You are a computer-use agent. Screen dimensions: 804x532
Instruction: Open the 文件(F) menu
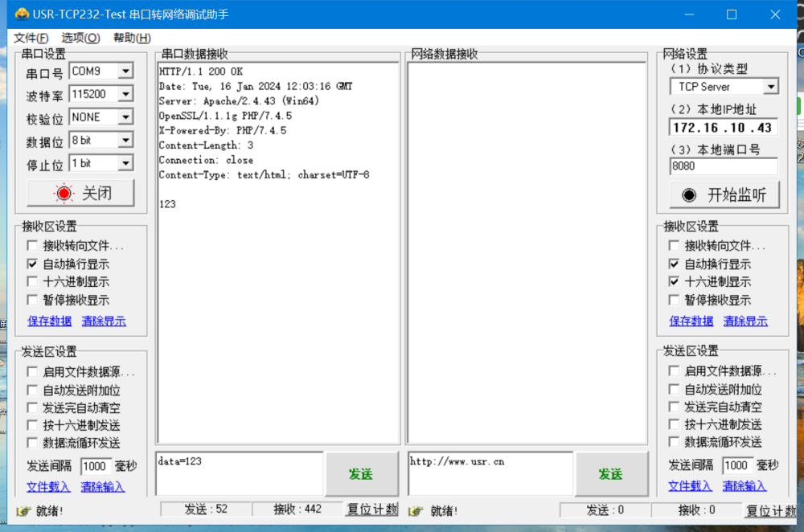click(31, 38)
